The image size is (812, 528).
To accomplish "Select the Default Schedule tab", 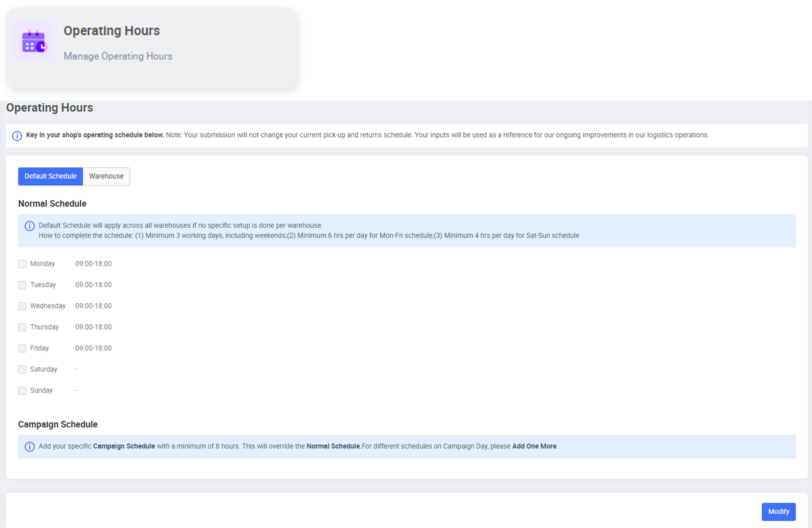I will 50,176.
